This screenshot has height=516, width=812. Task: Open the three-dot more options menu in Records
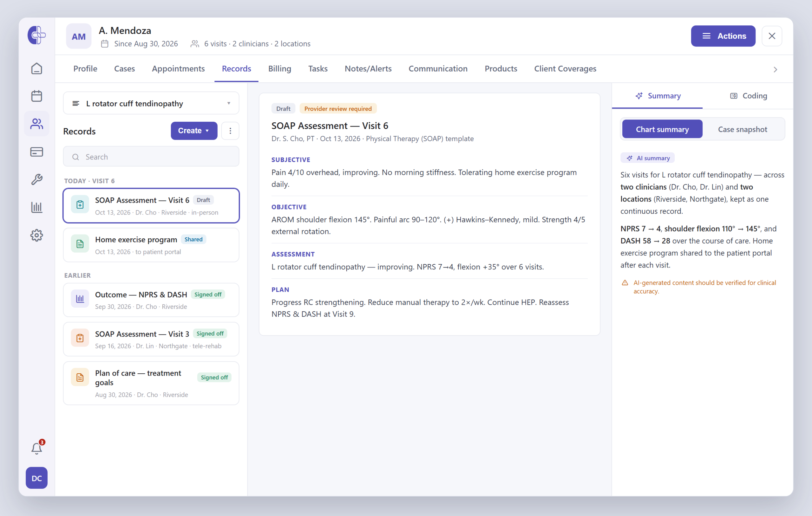coord(230,131)
